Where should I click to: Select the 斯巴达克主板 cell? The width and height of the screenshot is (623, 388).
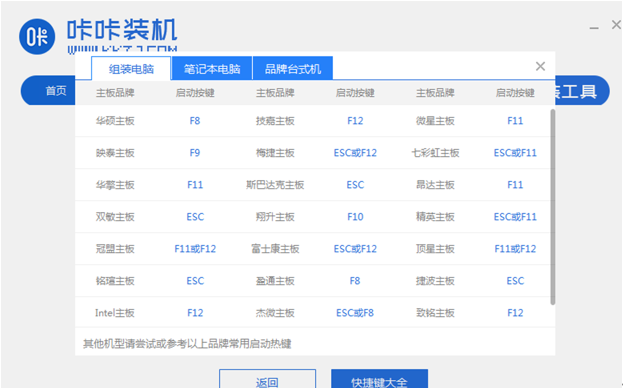(x=275, y=185)
